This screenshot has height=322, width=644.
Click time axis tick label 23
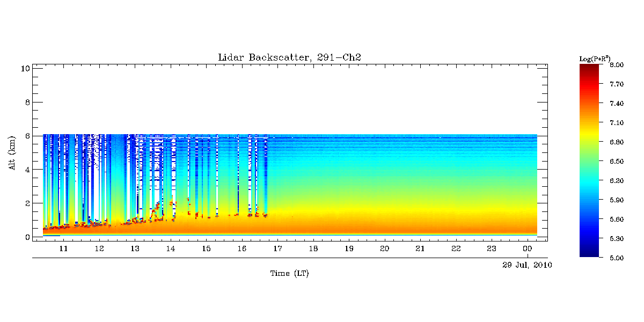coord(491,249)
